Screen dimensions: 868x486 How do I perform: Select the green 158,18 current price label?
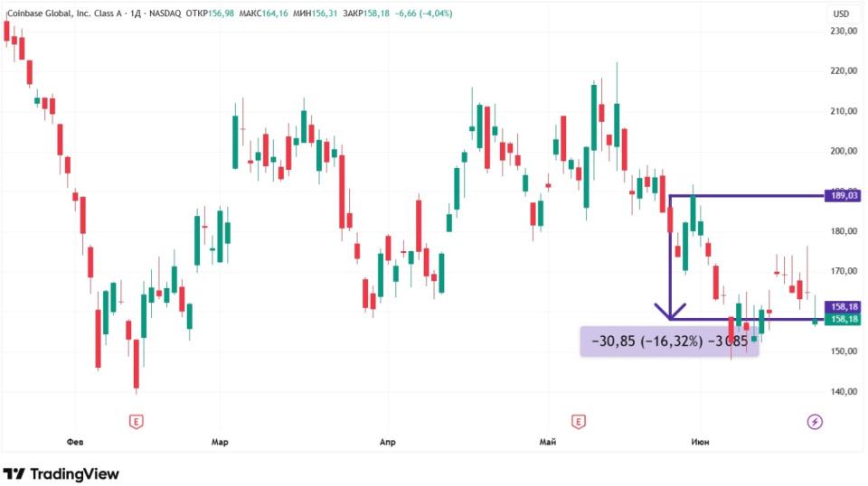[843, 319]
